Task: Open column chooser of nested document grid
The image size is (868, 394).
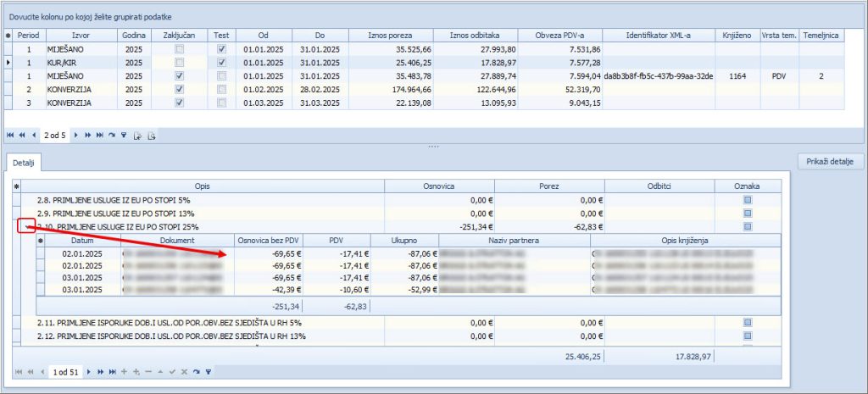Action: coord(42,241)
